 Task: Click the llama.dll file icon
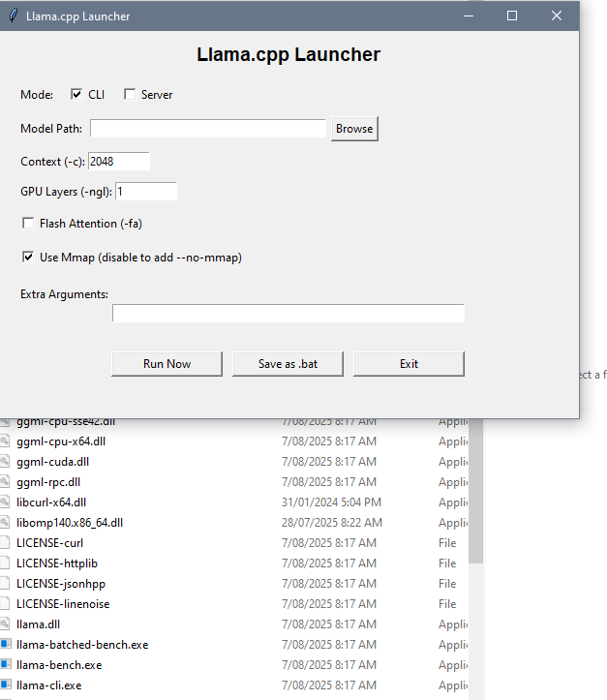[5, 624]
